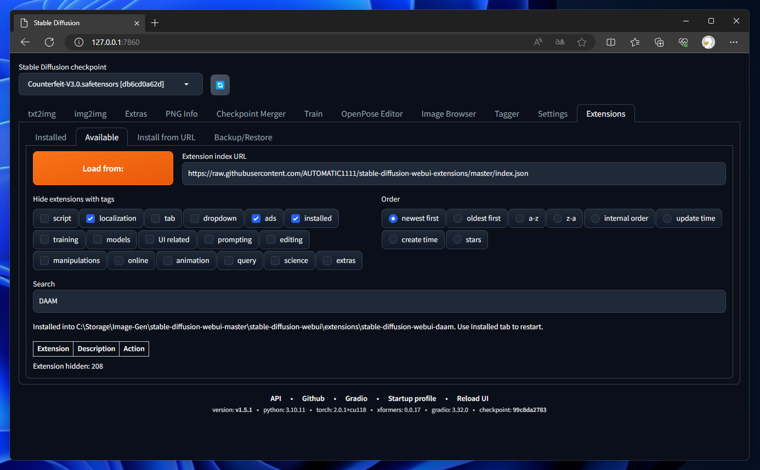Open browser settings and more menu

733,42
